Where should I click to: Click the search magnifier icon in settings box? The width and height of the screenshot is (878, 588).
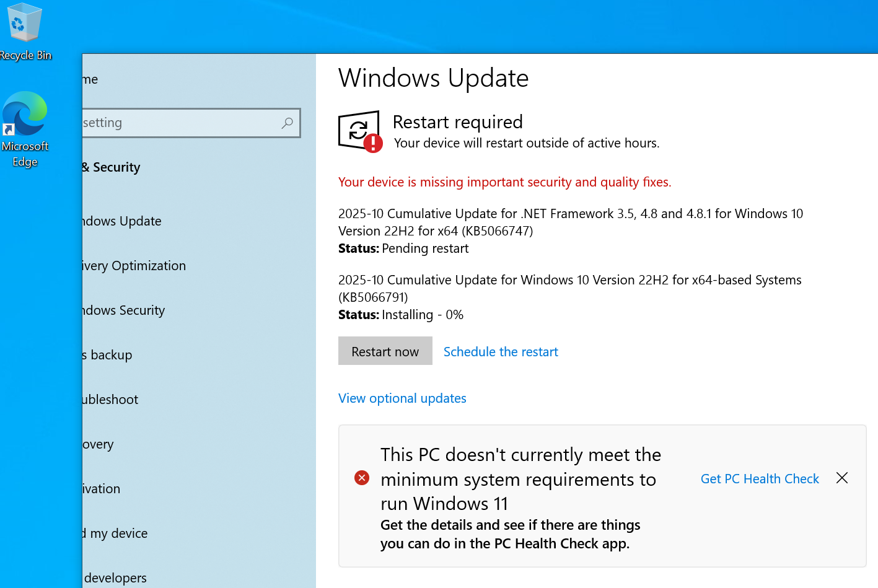(x=287, y=123)
